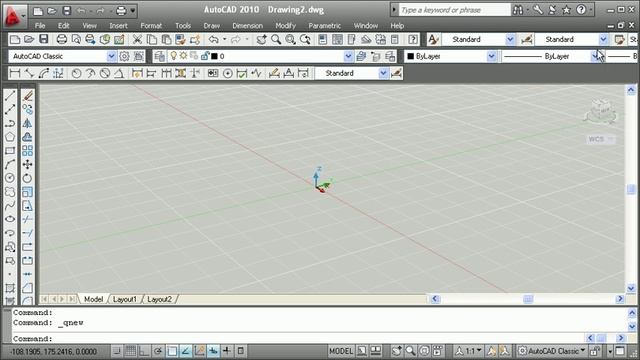Click the black layer 0 color swatch

pos(214,56)
